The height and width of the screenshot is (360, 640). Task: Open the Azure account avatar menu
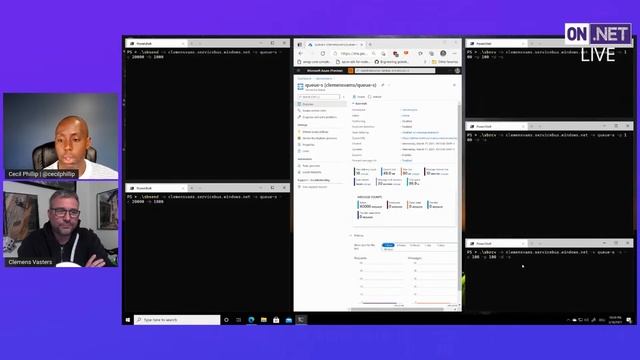[457, 71]
